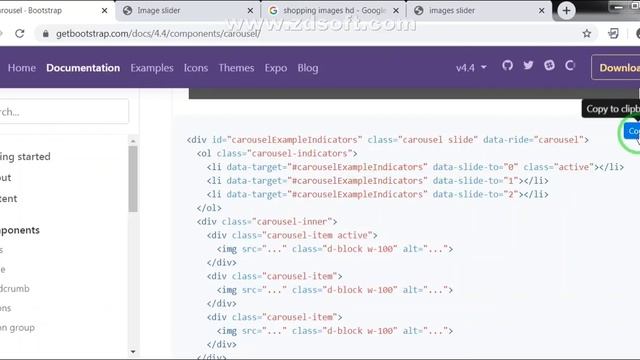Switch to the images slider tab
The width and height of the screenshot is (640, 360).
point(478,11)
